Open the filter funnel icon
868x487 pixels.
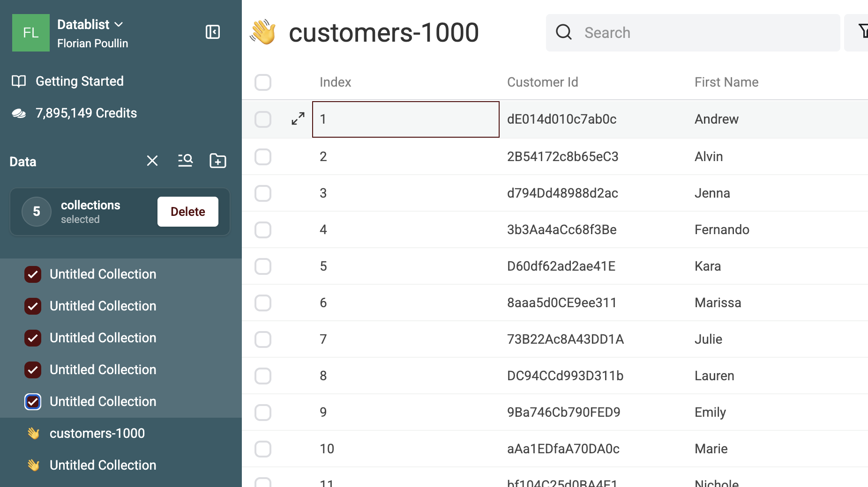pyautogui.click(x=863, y=32)
